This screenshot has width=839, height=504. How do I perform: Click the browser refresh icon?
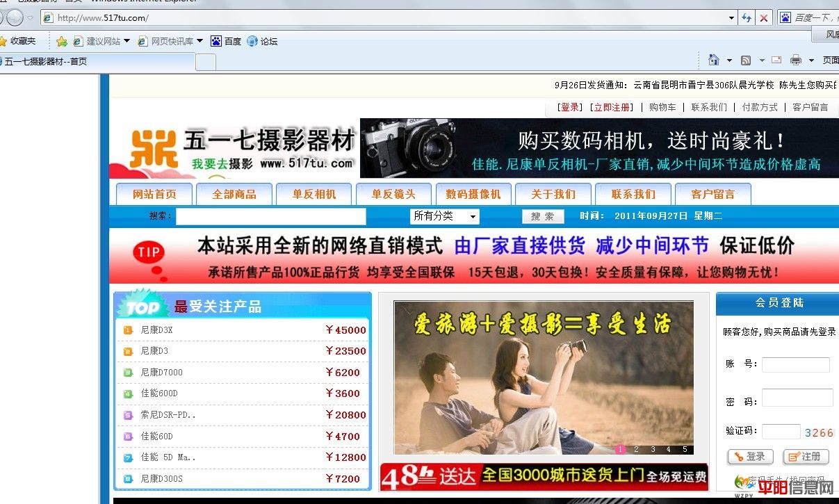[x=747, y=18]
